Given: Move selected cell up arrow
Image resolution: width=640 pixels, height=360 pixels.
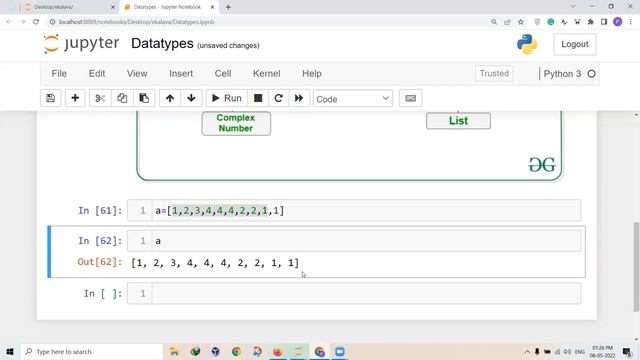Looking at the screenshot, I should (x=170, y=98).
